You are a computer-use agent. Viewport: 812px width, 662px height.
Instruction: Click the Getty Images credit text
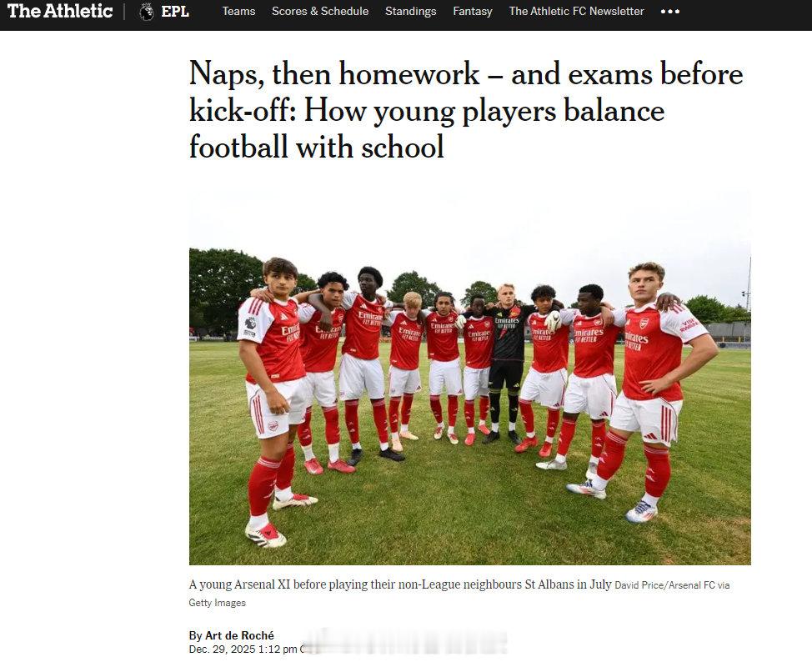tap(217, 603)
